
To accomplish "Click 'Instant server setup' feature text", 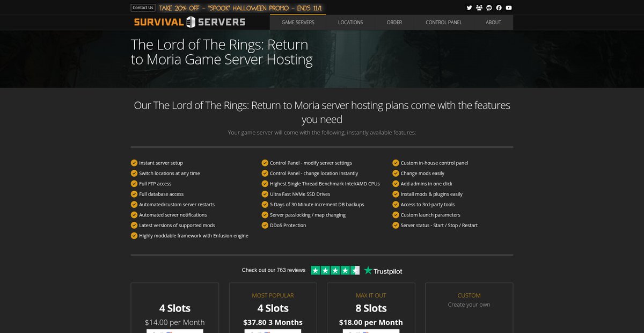I will pyautogui.click(x=161, y=163).
